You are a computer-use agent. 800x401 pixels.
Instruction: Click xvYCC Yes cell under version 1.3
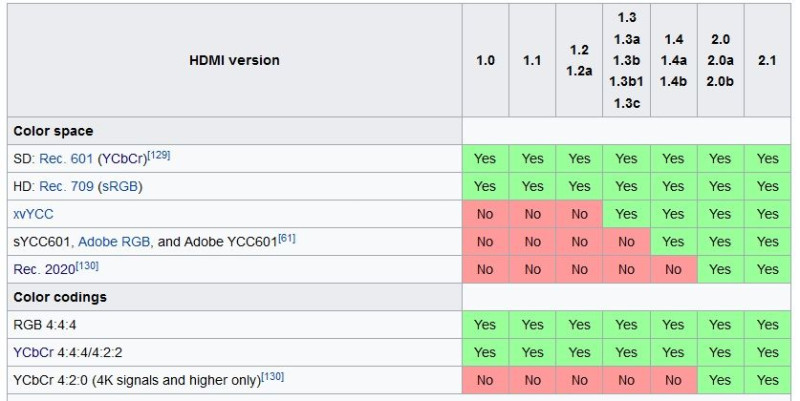[x=626, y=214]
